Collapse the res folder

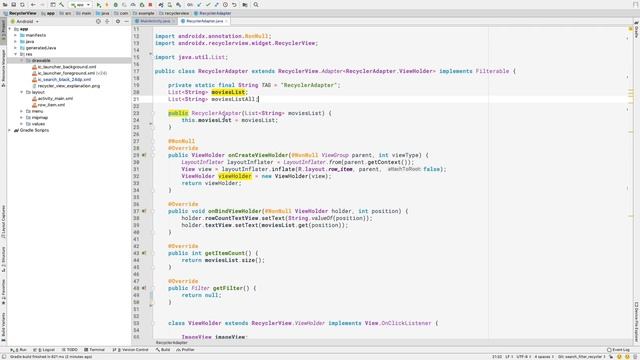pyautogui.click(x=16, y=54)
